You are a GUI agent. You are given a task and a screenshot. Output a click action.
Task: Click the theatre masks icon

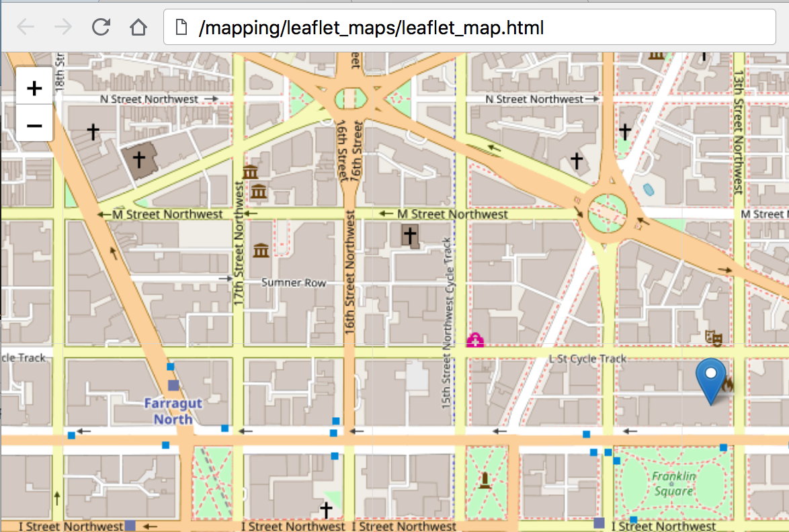[713, 338]
